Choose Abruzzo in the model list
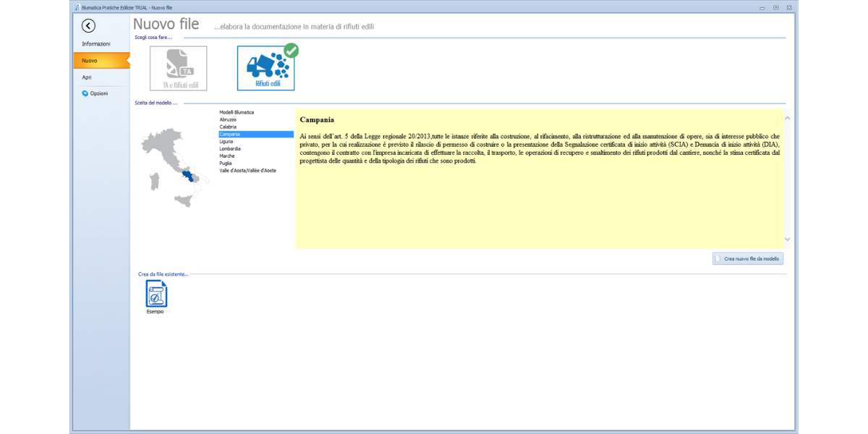Screen dimensions: 868x434 (228, 120)
